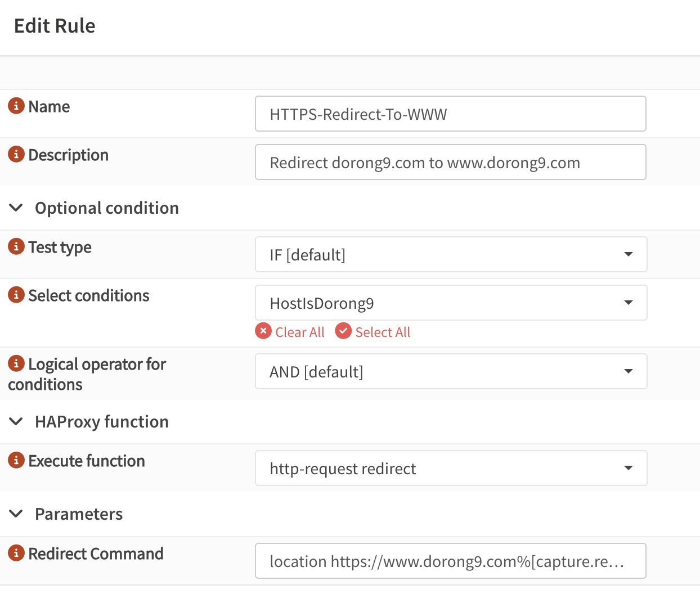This screenshot has height=603, width=700.
Task: Open the Select conditions dropdown
Action: tap(451, 303)
